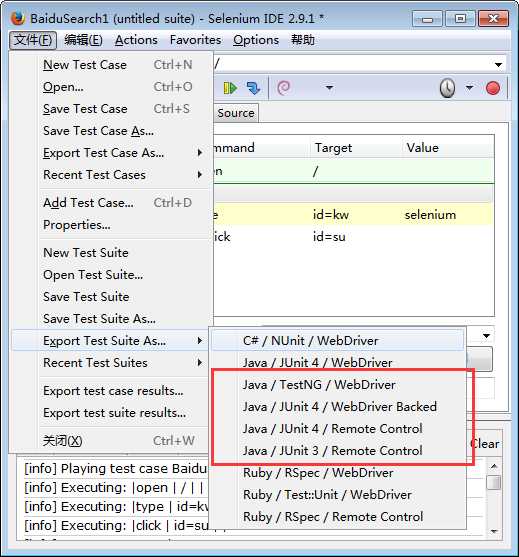Minimize the Selenium IDE window
The height and width of the screenshot is (557, 519).
coord(427,18)
